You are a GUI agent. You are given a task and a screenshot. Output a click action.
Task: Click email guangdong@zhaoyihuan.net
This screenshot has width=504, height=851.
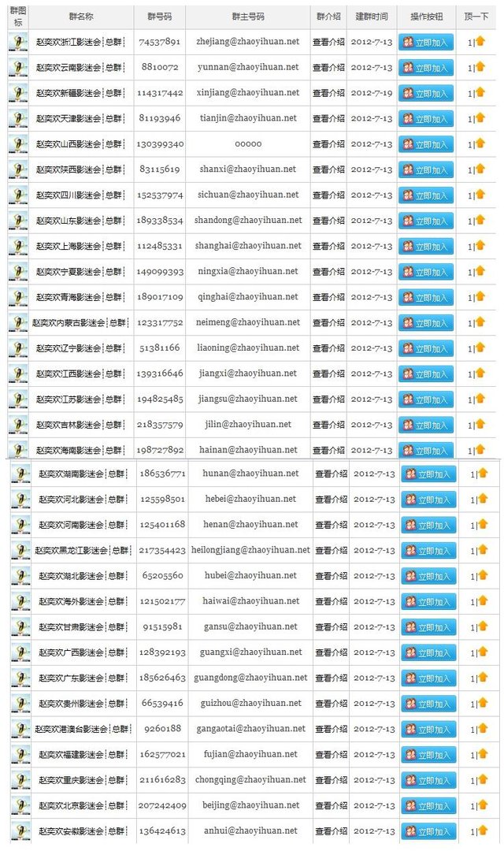(x=250, y=678)
